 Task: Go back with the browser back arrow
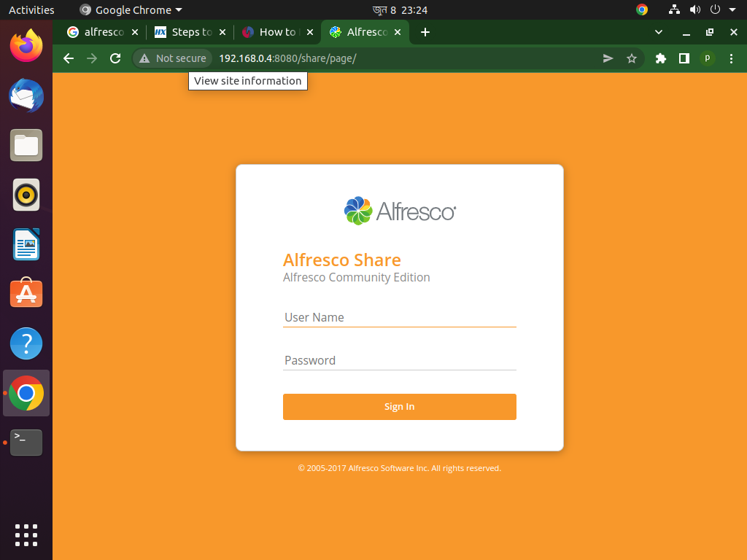click(x=69, y=58)
